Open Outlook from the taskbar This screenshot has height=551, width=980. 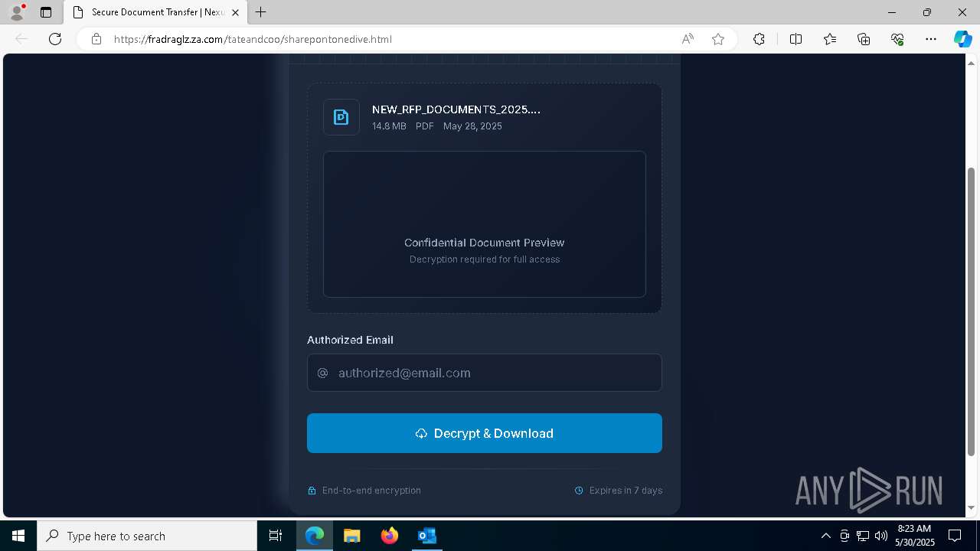pyautogui.click(x=426, y=536)
